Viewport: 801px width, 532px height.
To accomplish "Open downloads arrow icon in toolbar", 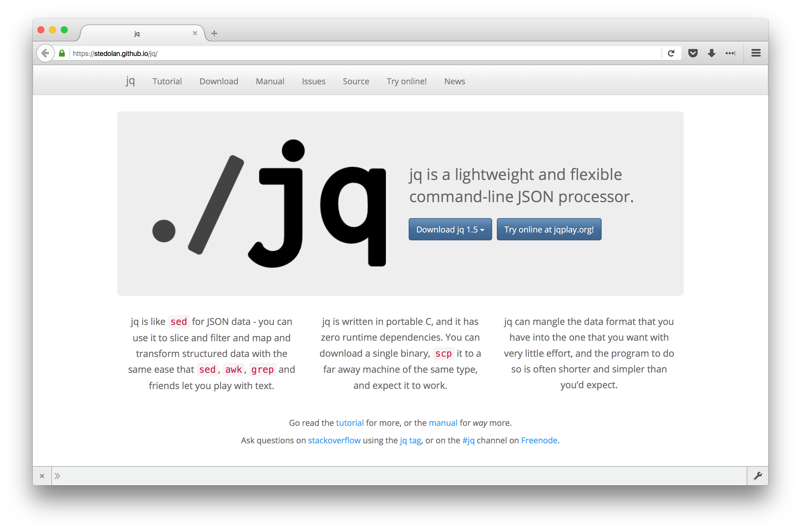I will click(711, 53).
